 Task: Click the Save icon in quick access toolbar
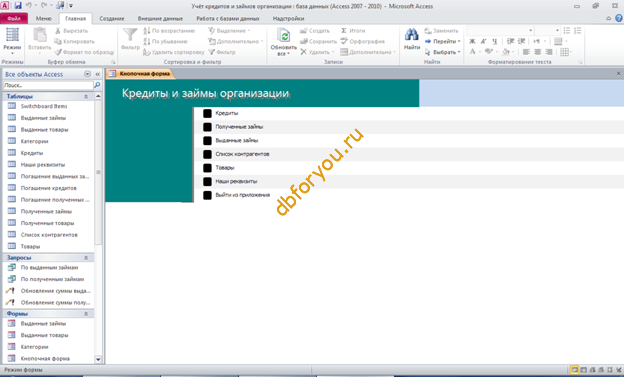click(x=18, y=6)
